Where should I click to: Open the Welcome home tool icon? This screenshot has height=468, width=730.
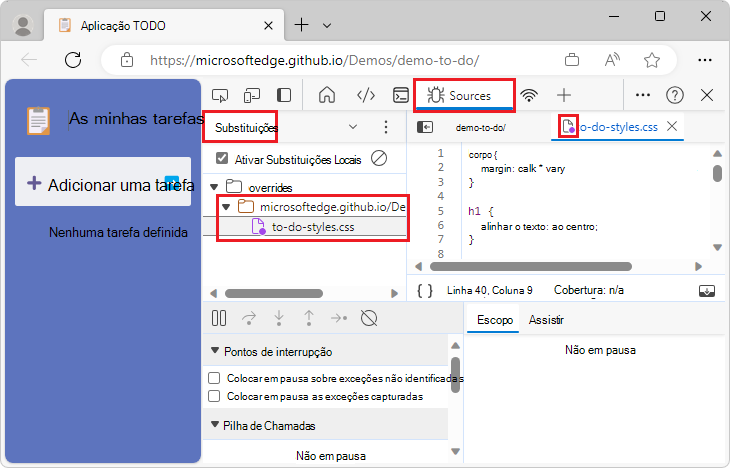tap(327, 95)
